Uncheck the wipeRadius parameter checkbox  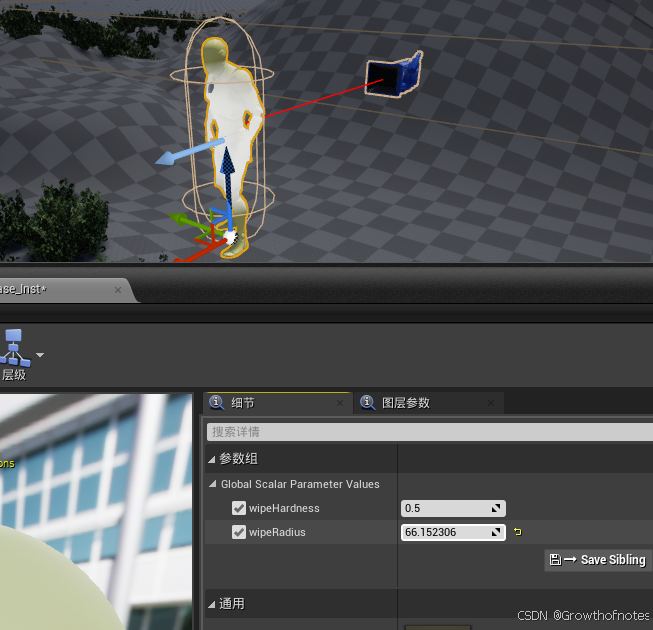pyautogui.click(x=239, y=532)
